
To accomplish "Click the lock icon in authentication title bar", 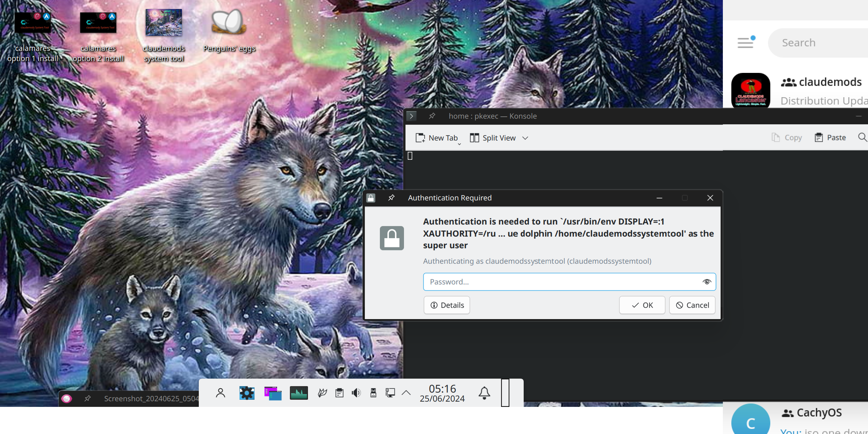I will (371, 198).
